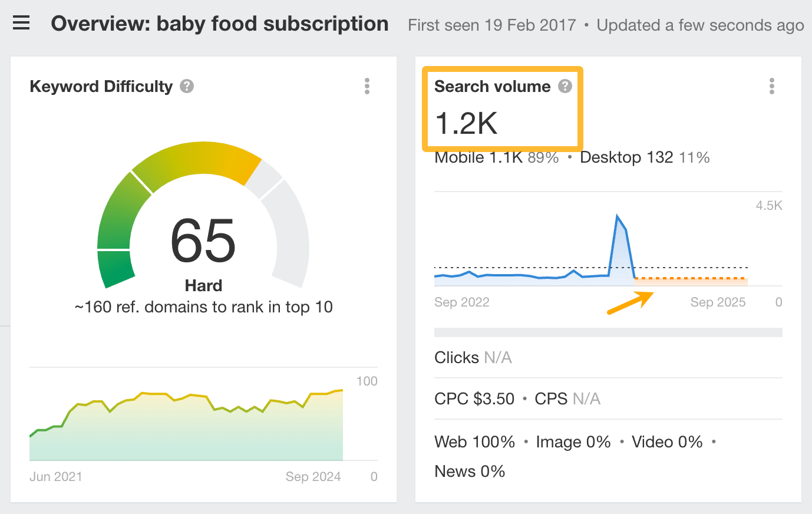Click the 'Hard' difficulty label

click(x=203, y=286)
